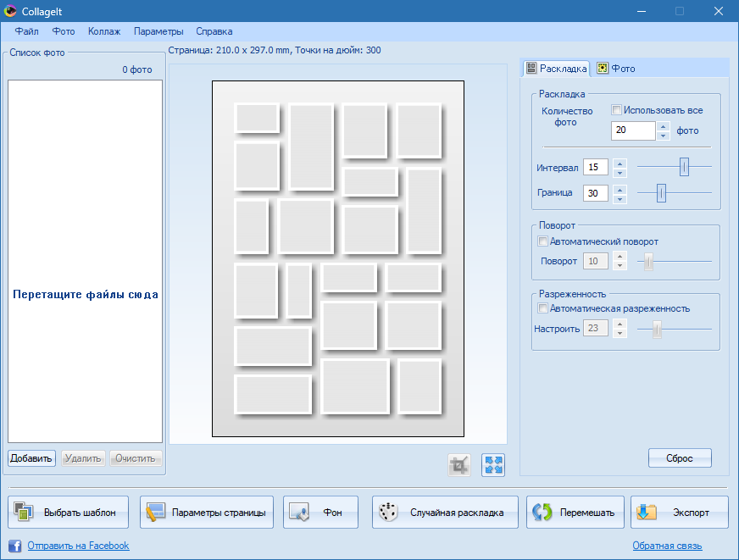Switch to the Фото tab in the right panel
The height and width of the screenshot is (560, 739).
[616, 69]
